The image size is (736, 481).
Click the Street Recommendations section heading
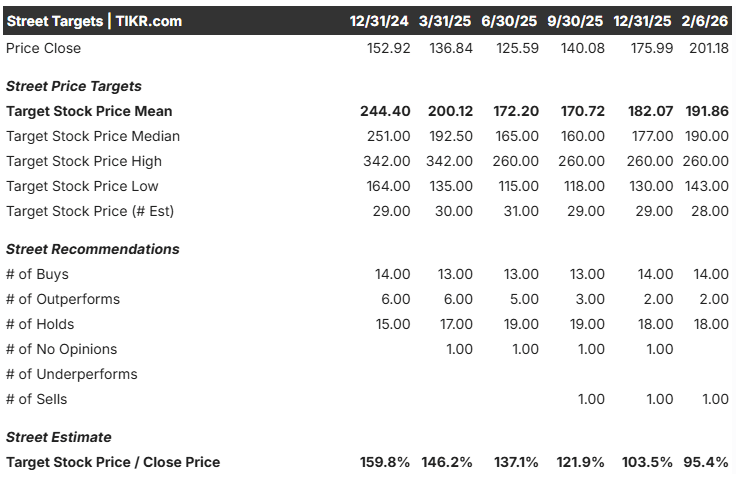tap(92, 249)
